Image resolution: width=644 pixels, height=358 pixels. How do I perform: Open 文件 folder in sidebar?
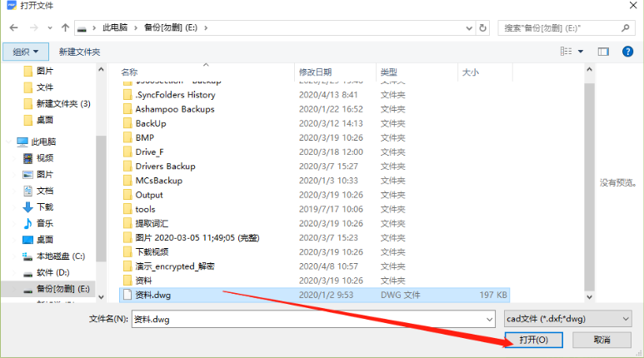(x=45, y=87)
